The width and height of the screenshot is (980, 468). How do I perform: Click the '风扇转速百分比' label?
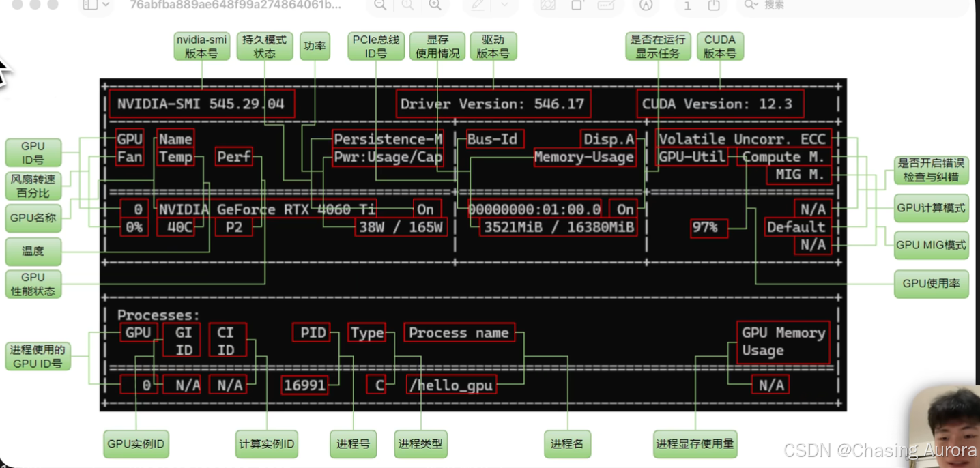[x=33, y=186]
